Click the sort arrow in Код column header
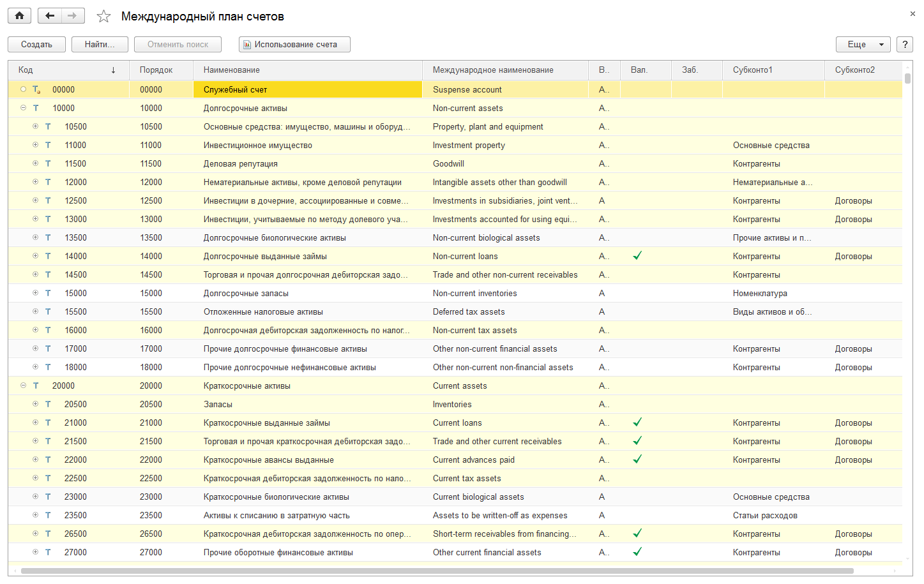The width and height of the screenshot is (924, 584). coord(114,70)
